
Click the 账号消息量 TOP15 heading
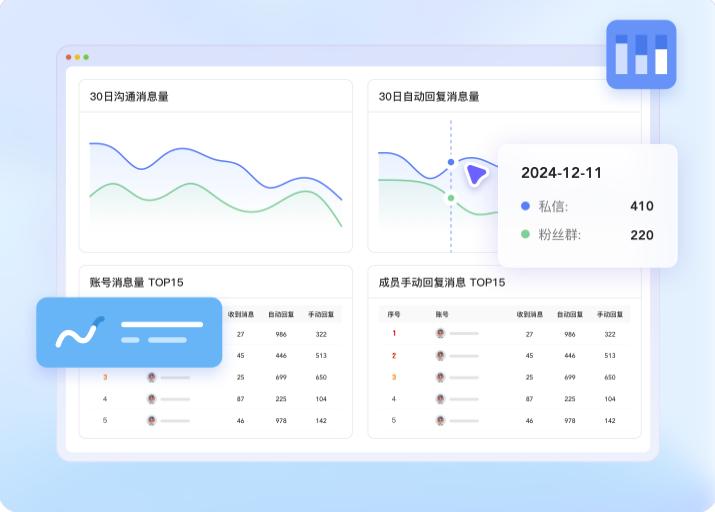[x=136, y=282]
